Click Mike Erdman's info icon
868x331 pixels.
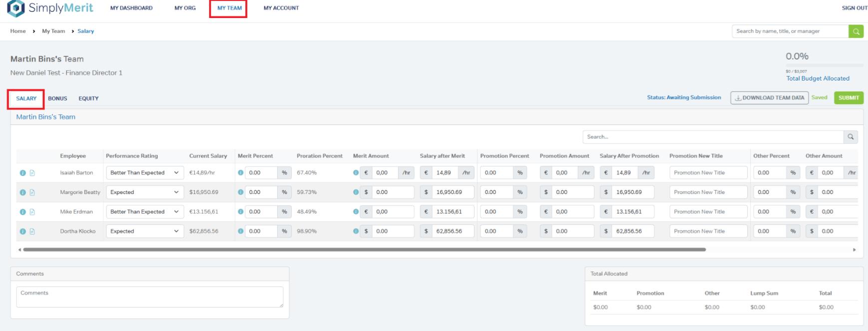[22, 212]
